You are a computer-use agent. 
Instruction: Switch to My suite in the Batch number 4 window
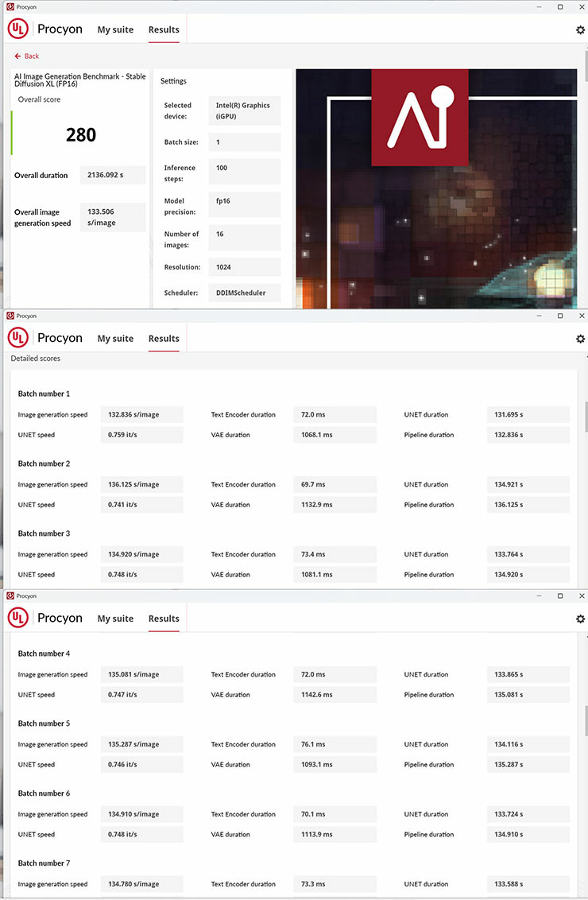tap(115, 619)
